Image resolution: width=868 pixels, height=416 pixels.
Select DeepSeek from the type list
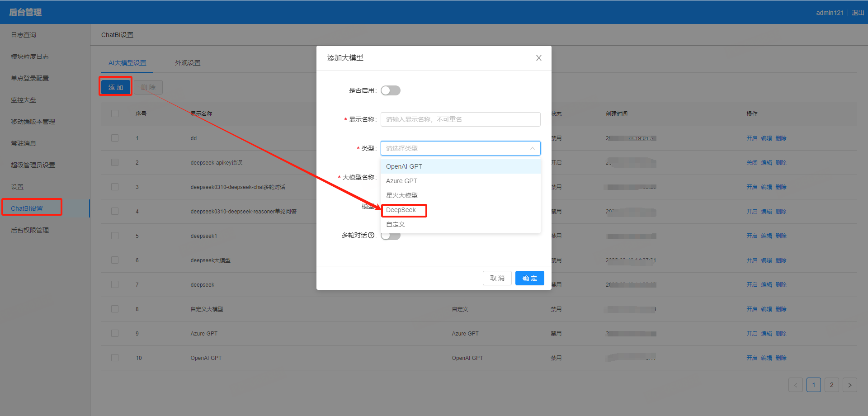401,210
